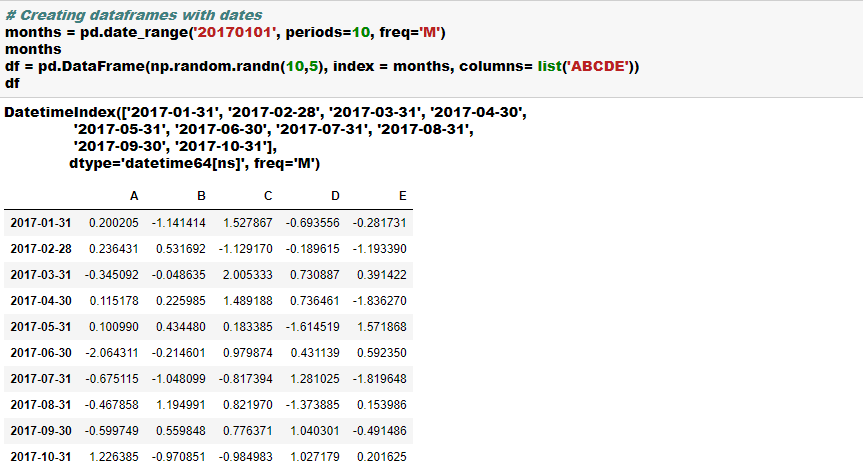Image resolution: width=863 pixels, height=467 pixels.
Task: Click cell value 0.225985
Action: [181, 301]
